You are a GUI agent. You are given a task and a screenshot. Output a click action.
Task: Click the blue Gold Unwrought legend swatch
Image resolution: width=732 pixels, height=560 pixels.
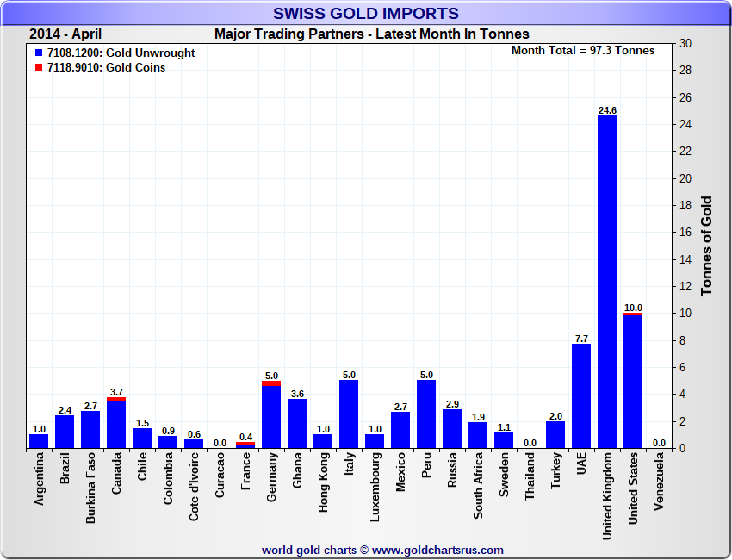(x=40, y=53)
